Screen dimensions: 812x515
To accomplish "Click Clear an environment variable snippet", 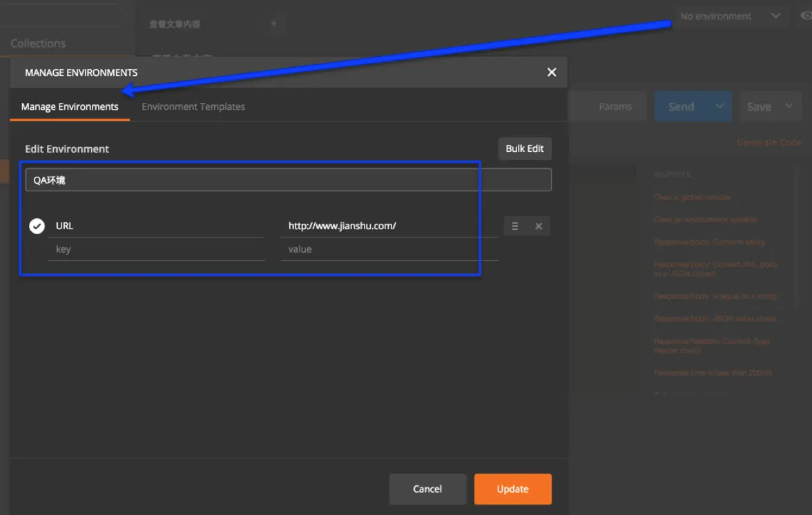I will pyautogui.click(x=706, y=220).
